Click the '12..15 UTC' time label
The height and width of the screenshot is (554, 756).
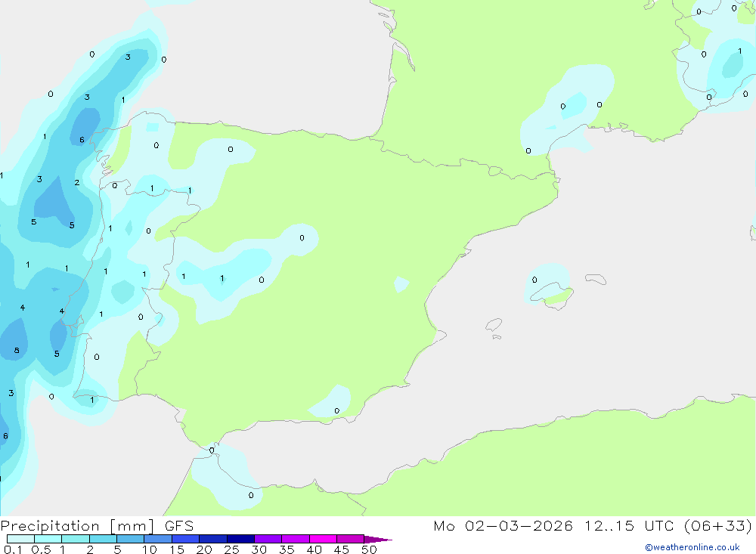click(x=629, y=526)
